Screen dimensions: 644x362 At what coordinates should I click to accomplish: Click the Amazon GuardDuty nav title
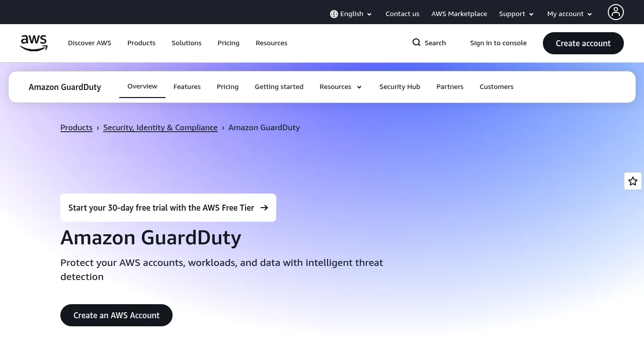65,87
